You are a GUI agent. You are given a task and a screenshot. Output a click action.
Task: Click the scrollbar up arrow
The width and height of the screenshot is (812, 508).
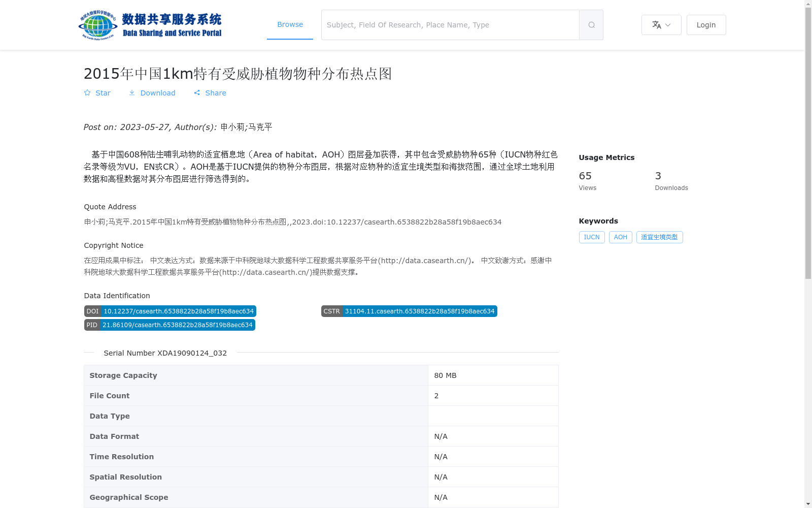[808, 4]
